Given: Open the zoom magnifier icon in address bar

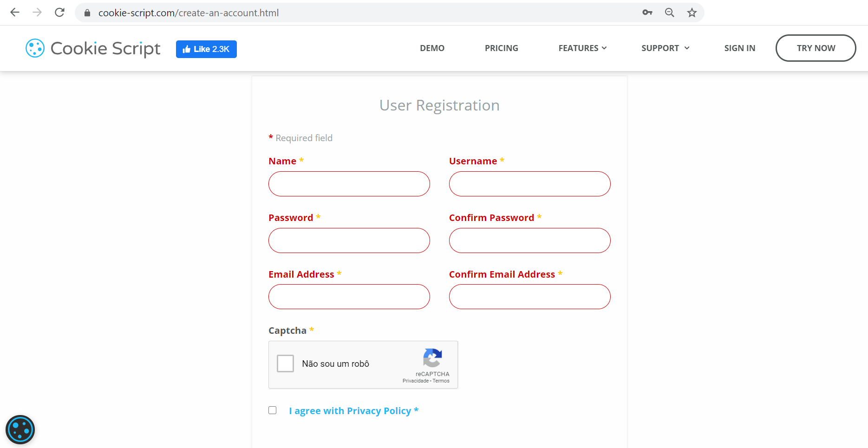Looking at the screenshot, I should click(669, 13).
